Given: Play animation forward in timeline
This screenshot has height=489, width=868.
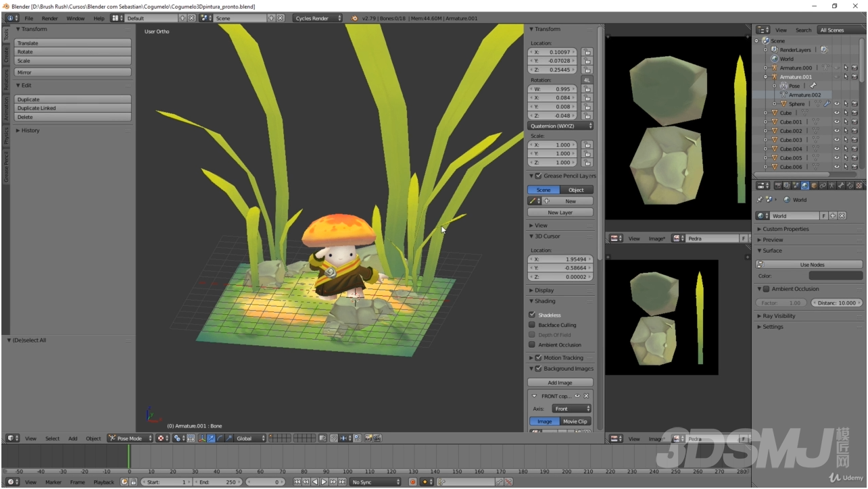Looking at the screenshot, I should tap(324, 482).
